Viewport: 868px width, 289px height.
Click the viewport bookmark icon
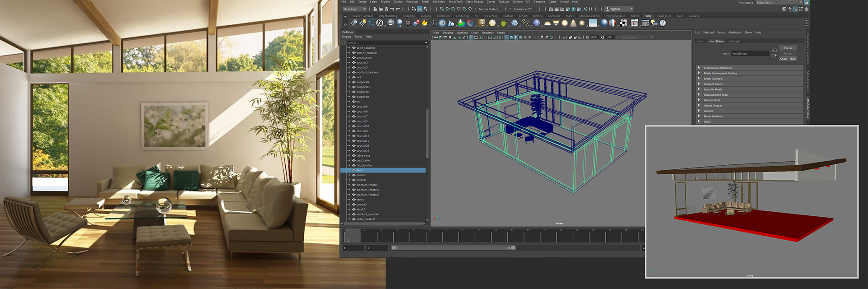tap(450, 37)
